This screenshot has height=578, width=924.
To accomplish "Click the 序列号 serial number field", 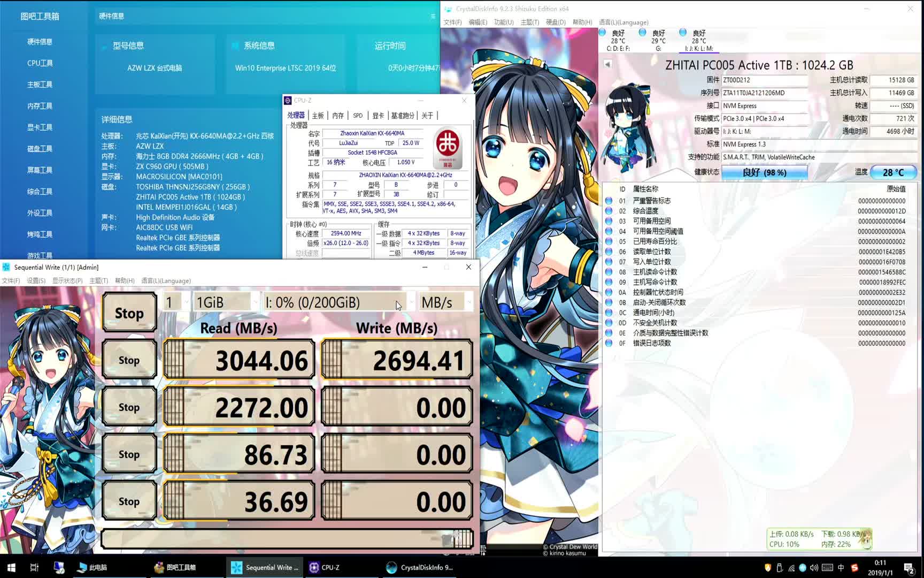I will click(765, 93).
